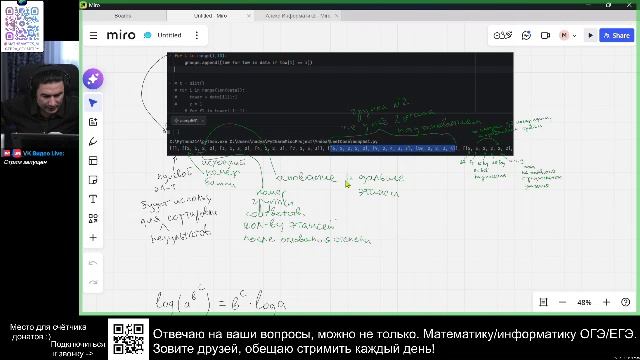This screenshot has height=360, width=640.
Task: Close the third Miro tab
Action: click(337, 16)
